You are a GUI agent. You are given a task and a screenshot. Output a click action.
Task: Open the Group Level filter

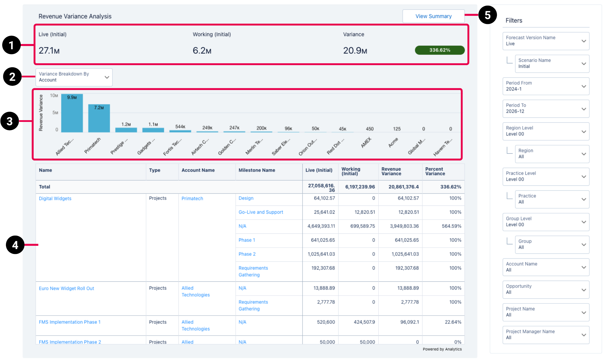[545, 222]
